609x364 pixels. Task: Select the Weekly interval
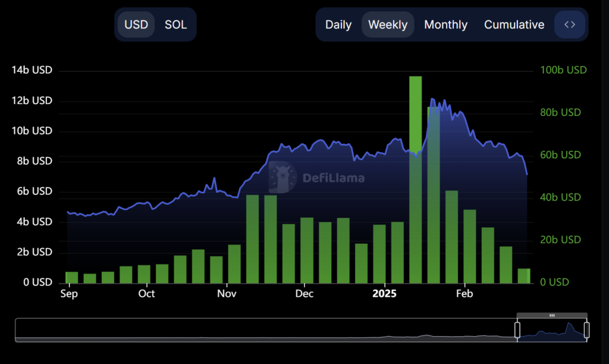coord(388,24)
